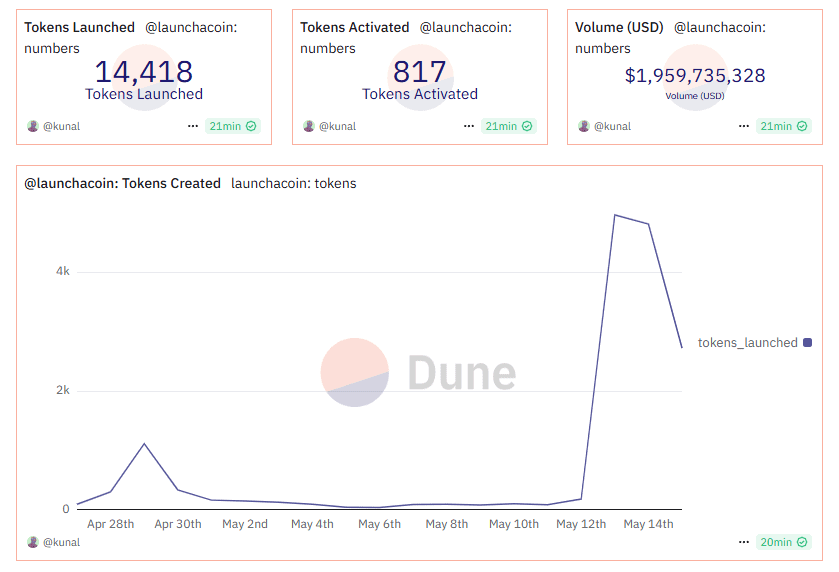Click the May 4th axis label
The width and height of the screenshot is (839, 572).
(x=312, y=524)
